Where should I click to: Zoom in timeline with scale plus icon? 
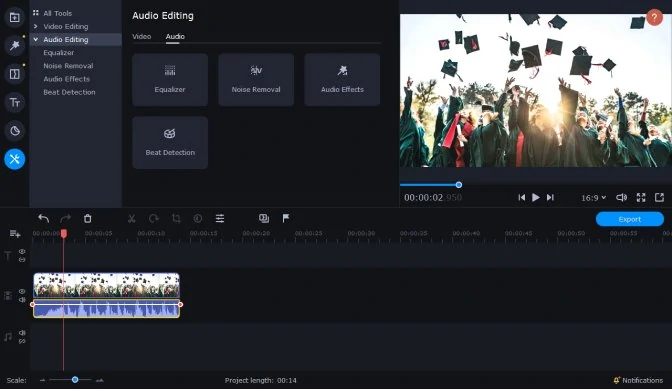[x=99, y=380]
